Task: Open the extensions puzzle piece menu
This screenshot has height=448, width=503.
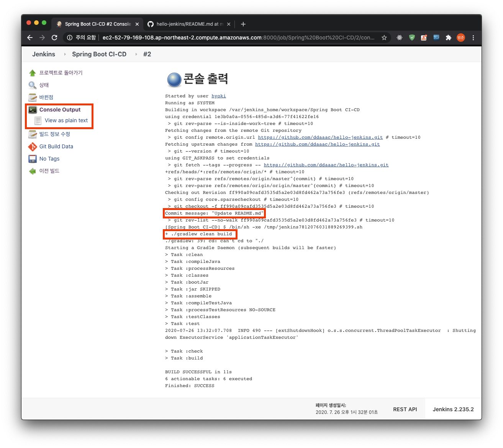Action: point(449,38)
